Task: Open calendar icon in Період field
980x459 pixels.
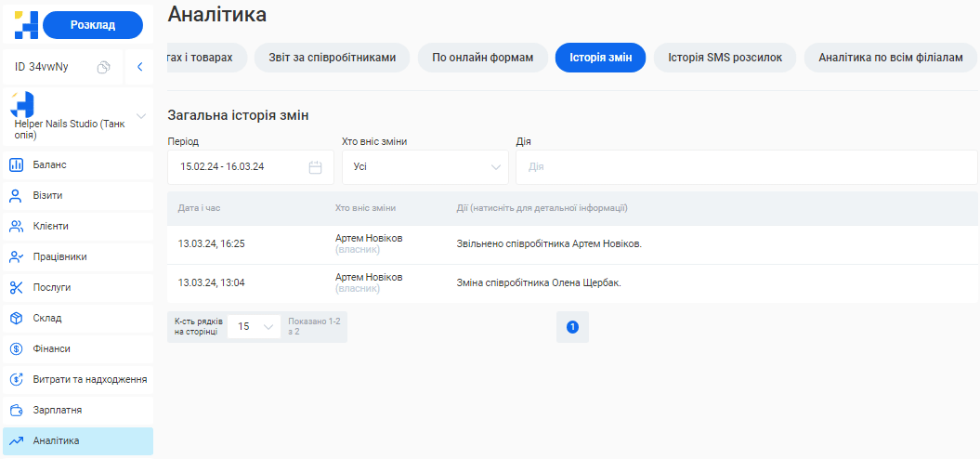Action: (315, 167)
